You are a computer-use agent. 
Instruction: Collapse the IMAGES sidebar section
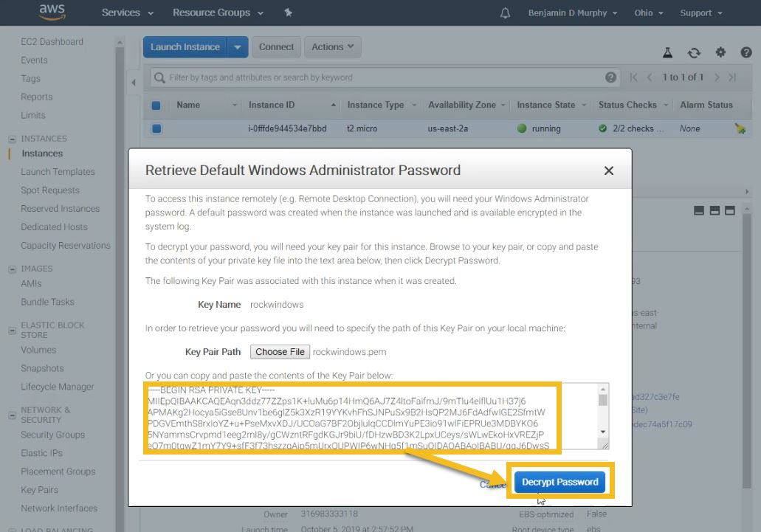[12, 269]
